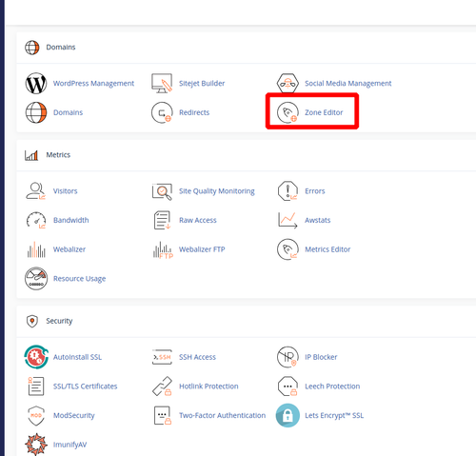This screenshot has width=476, height=456.
Task: Open the ModSecurity shield icon
Action: pos(36,415)
